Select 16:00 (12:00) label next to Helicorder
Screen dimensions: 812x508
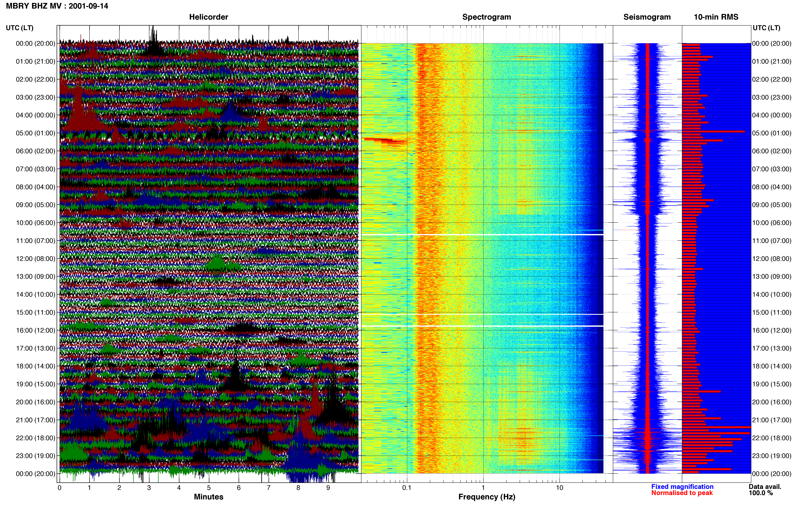(x=36, y=330)
